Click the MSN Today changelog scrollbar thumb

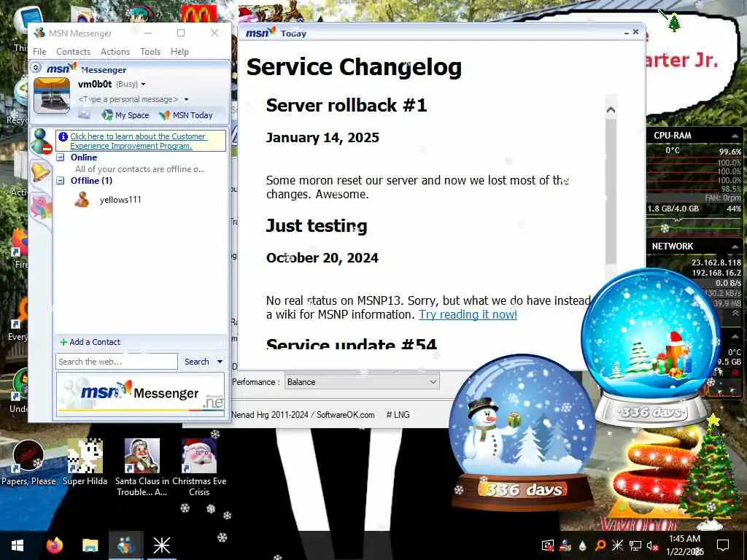click(611, 190)
